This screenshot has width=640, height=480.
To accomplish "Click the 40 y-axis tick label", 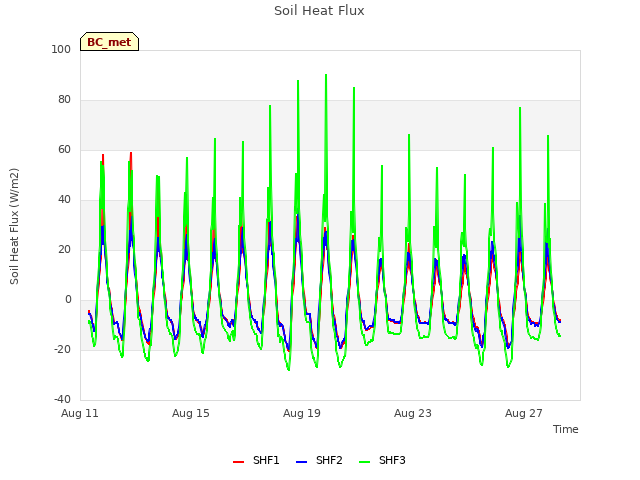I will pyautogui.click(x=64, y=200).
